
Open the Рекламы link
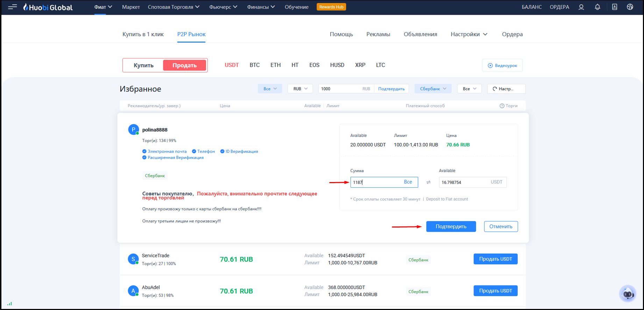tap(378, 34)
